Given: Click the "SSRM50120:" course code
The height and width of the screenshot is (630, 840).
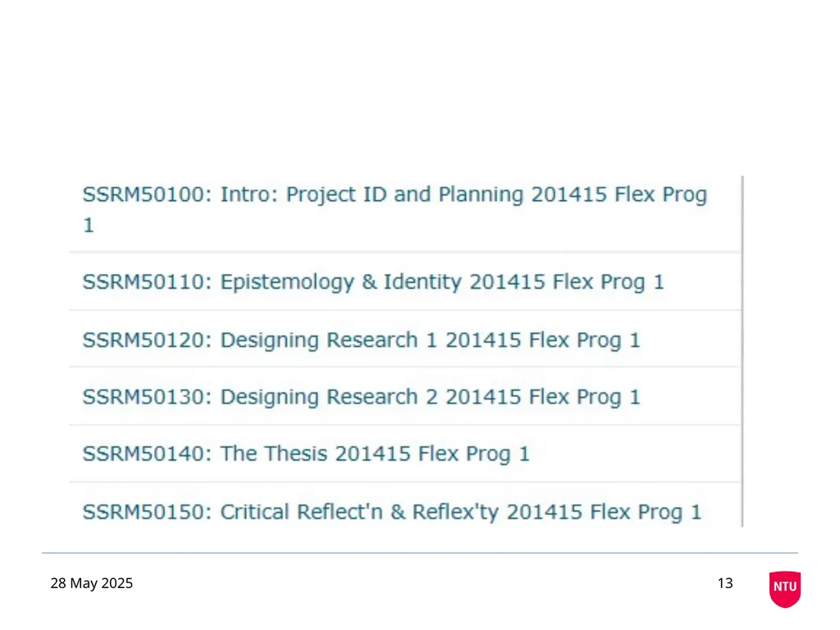Looking at the screenshot, I should coord(148,340).
